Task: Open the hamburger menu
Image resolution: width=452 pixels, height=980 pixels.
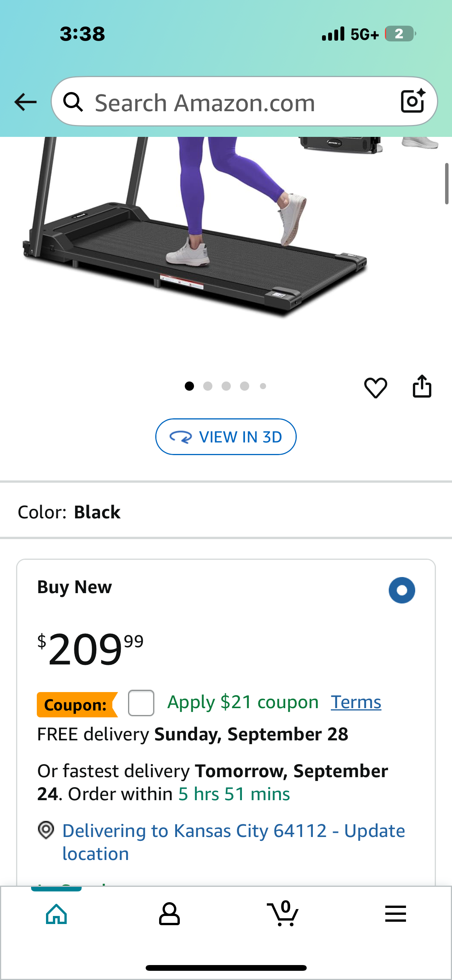Action: (x=395, y=914)
